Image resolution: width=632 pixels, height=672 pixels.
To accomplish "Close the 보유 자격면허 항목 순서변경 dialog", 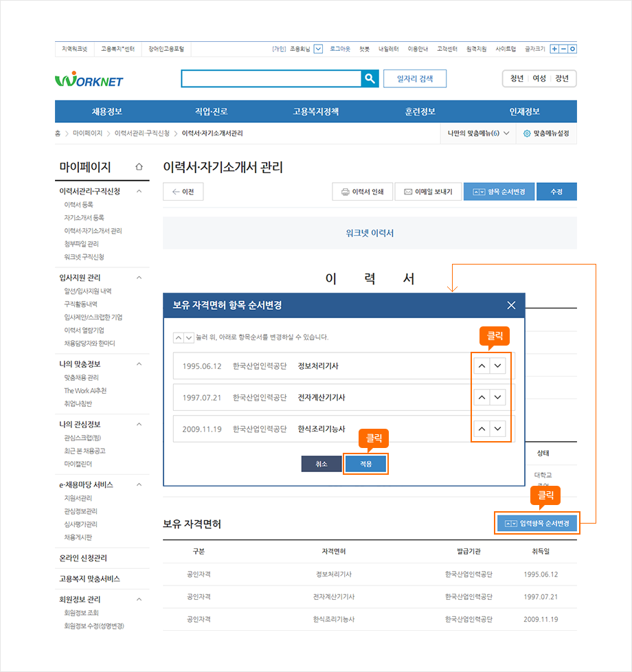I will (510, 305).
